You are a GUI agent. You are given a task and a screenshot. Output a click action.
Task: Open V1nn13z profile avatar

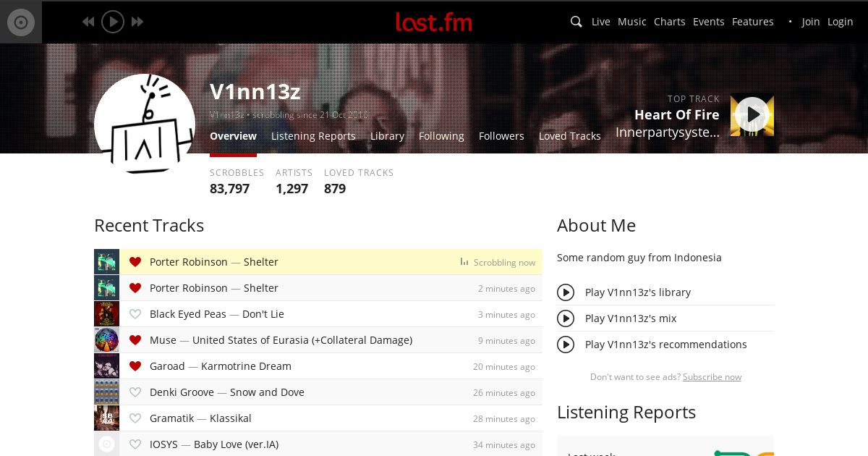pyautogui.click(x=145, y=124)
